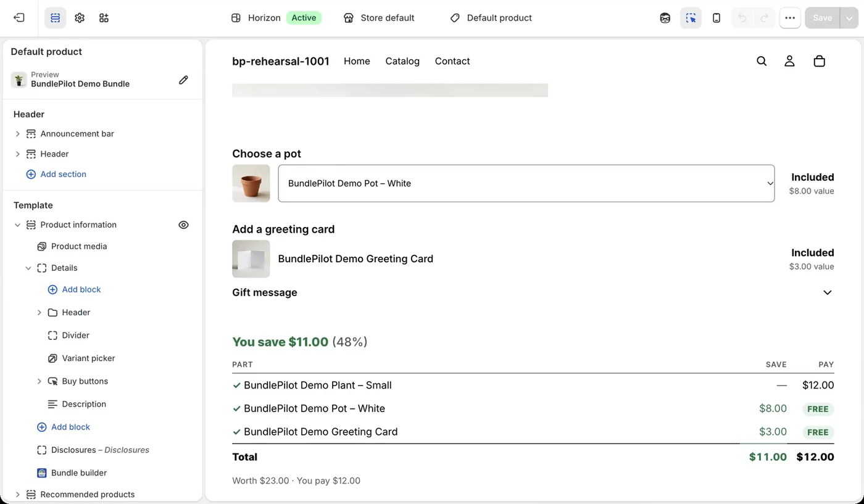Click the Home navigation link

[357, 61]
